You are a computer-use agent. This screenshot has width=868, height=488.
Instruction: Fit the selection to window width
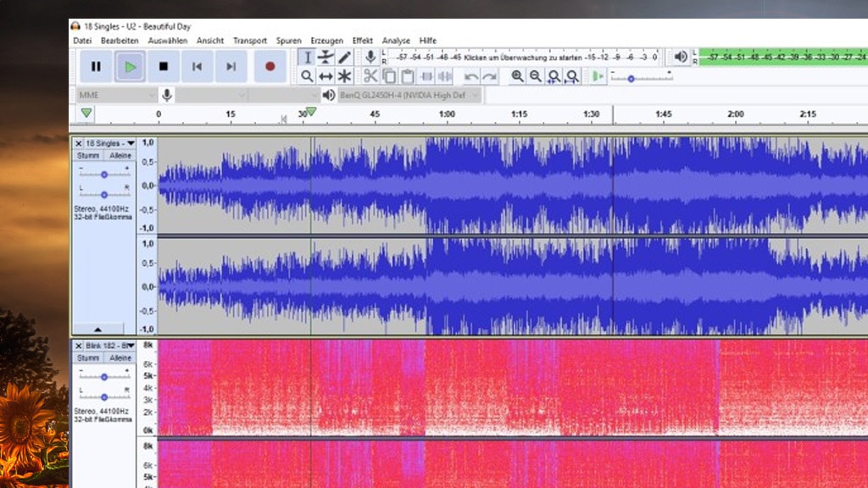(554, 76)
